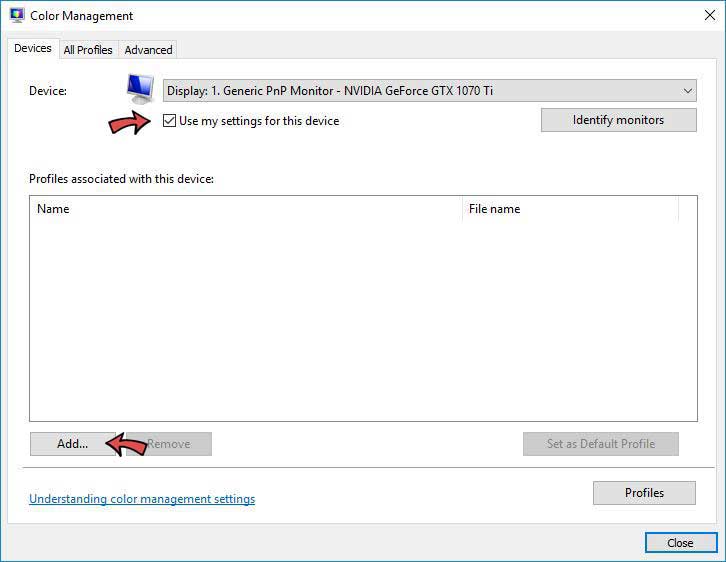Sort profiles by the Name column header

click(246, 209)
